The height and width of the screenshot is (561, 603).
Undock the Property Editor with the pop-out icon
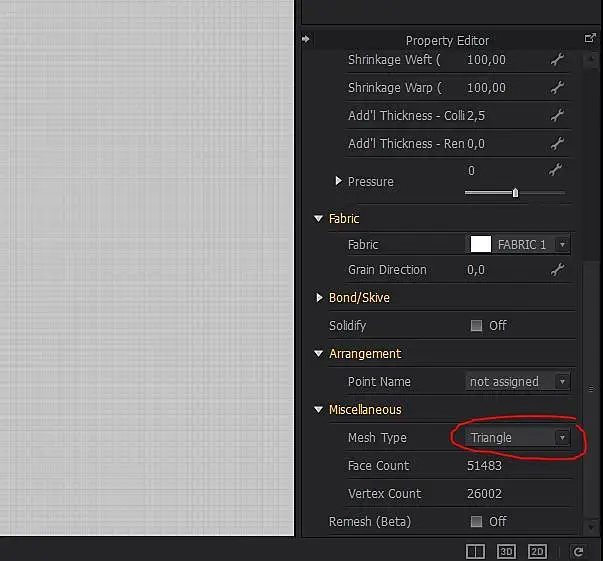coord(590,38)
